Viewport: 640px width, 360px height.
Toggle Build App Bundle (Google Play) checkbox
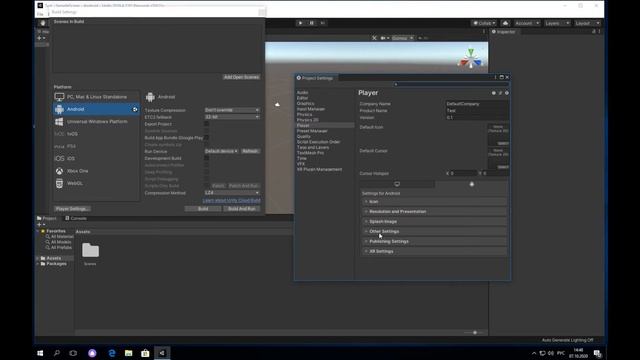[x=207, y=138]
